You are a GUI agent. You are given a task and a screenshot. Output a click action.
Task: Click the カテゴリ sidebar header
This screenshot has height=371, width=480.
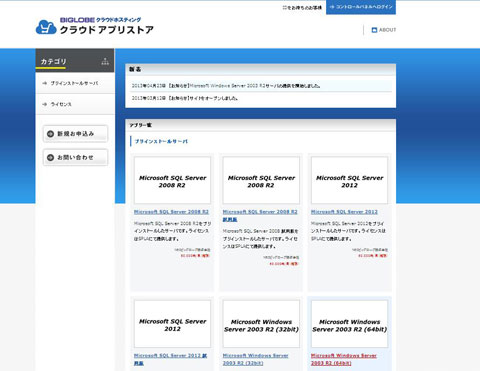pyautogui.click(x=75, y=60)
